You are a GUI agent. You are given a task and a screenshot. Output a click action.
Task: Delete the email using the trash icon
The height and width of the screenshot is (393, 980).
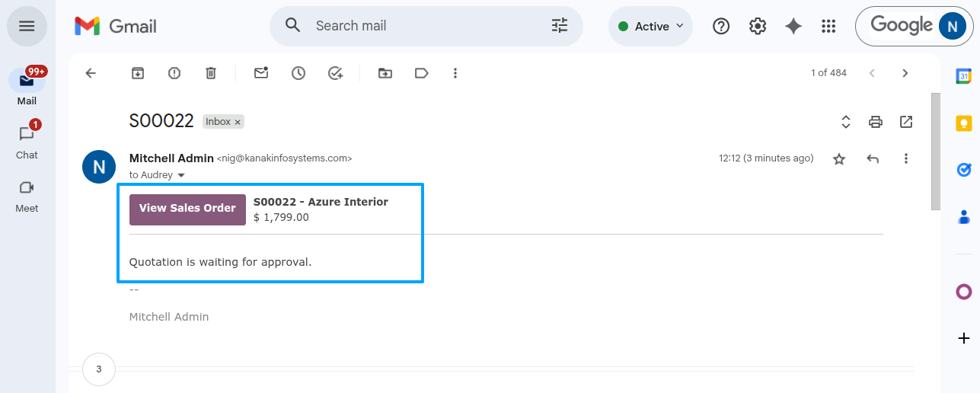211,73
